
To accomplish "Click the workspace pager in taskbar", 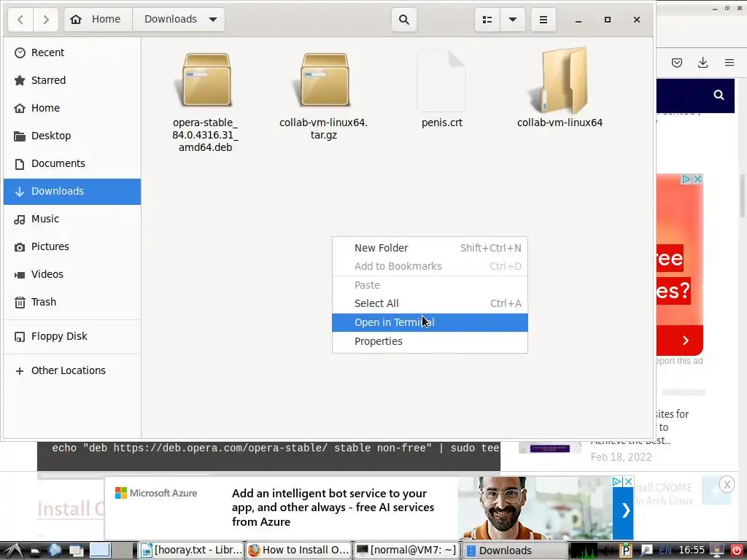I will pos(112,551).
